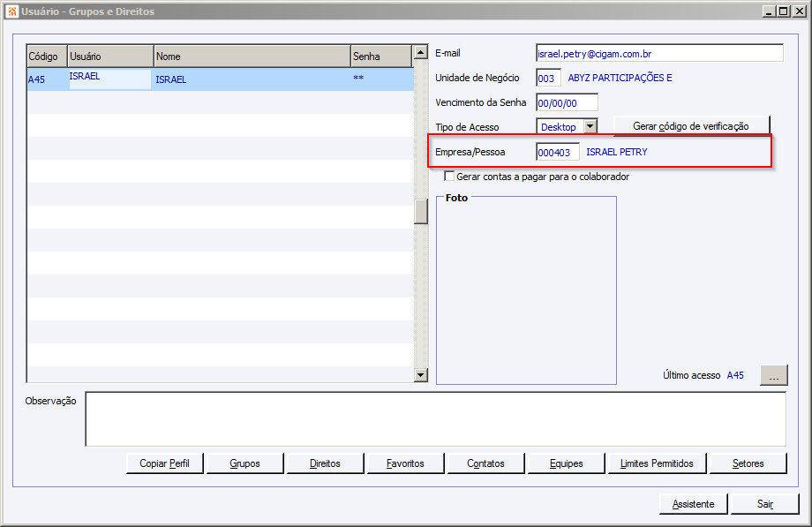Minimize the Usuário window

pyautogui.click(x=769, y=11)
